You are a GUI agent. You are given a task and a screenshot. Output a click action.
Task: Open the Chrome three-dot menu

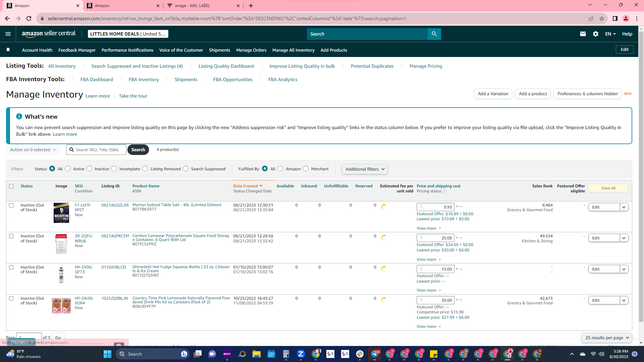click(637, 18)
